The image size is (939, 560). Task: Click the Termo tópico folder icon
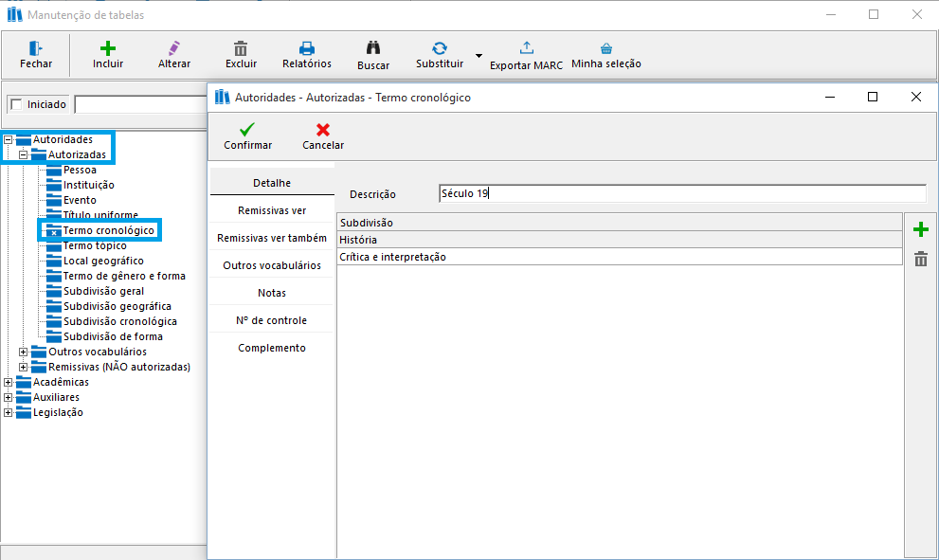coord(55,245)
